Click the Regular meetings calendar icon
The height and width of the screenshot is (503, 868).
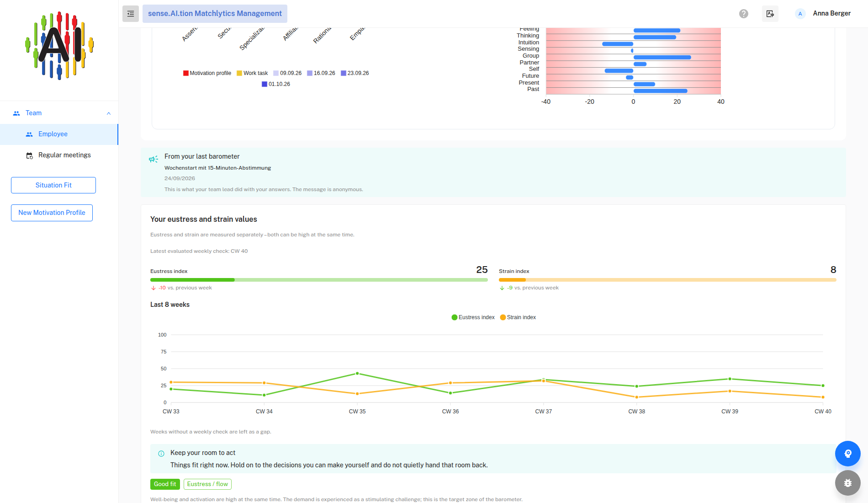(29, 155)
